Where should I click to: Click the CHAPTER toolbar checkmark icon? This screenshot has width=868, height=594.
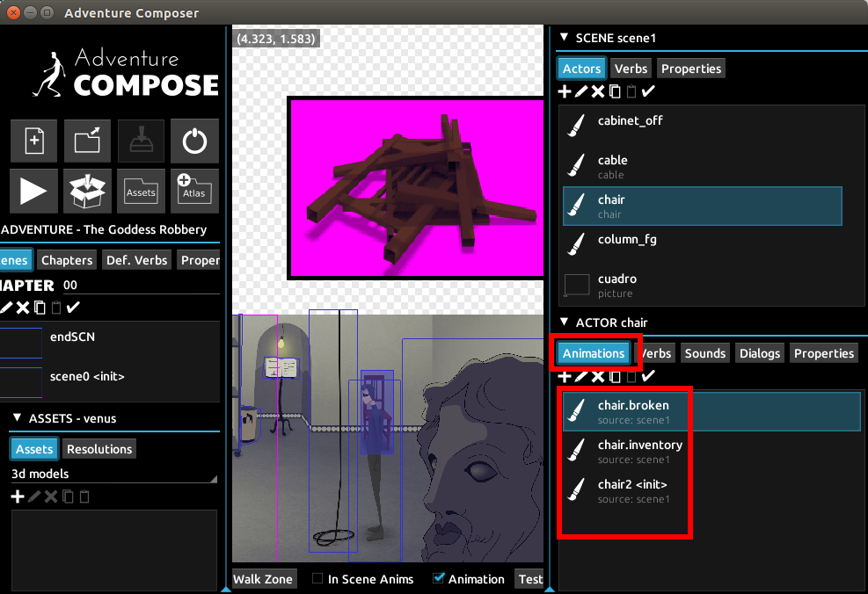tap(73, 308)
